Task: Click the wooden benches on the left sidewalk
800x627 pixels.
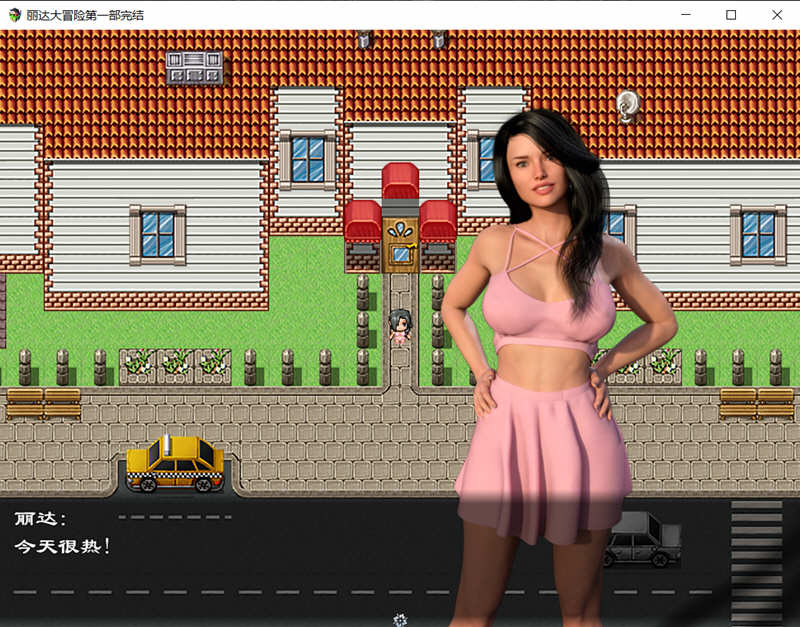Action: click(43, 403)
